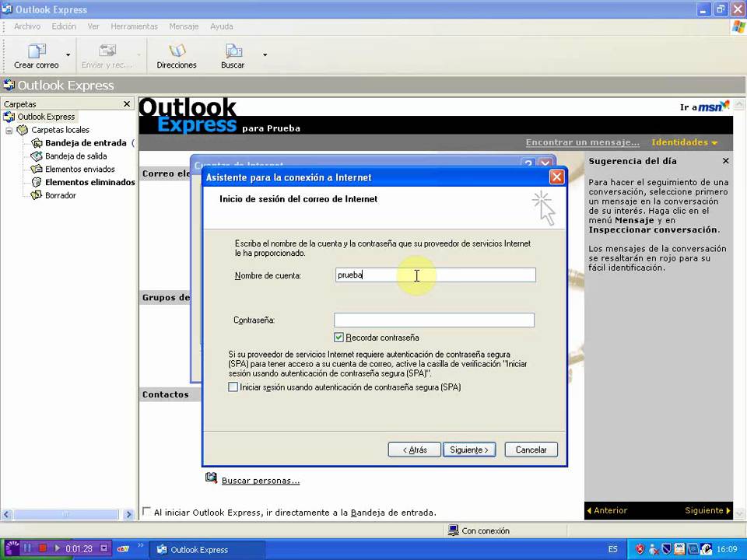Click the ES language indicator
This screenshot has width=747, height=560.
[612, 549]
